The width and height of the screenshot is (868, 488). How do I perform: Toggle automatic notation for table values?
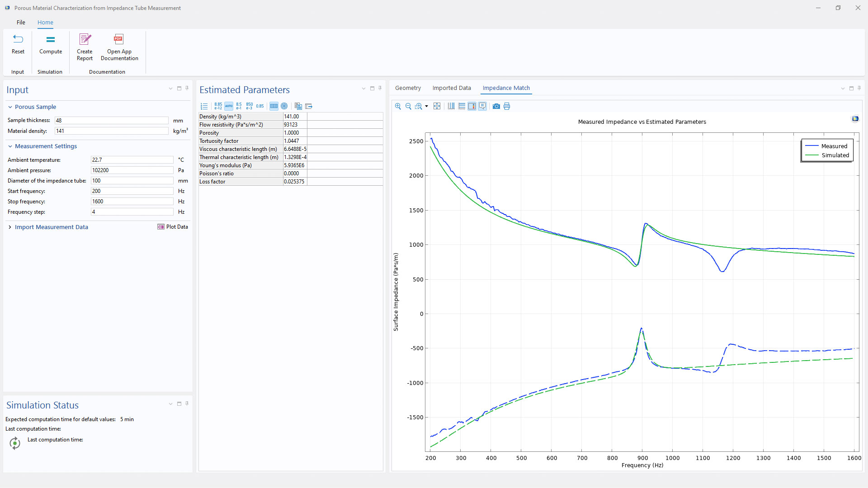tap(229, 106)
